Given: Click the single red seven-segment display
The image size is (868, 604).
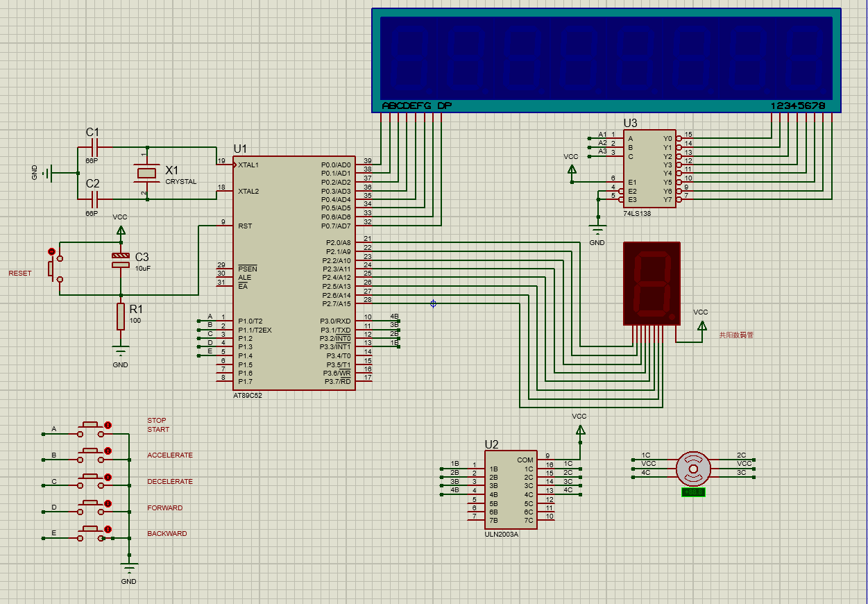Looking at the screenshot, I should click(x=652, y=283).
